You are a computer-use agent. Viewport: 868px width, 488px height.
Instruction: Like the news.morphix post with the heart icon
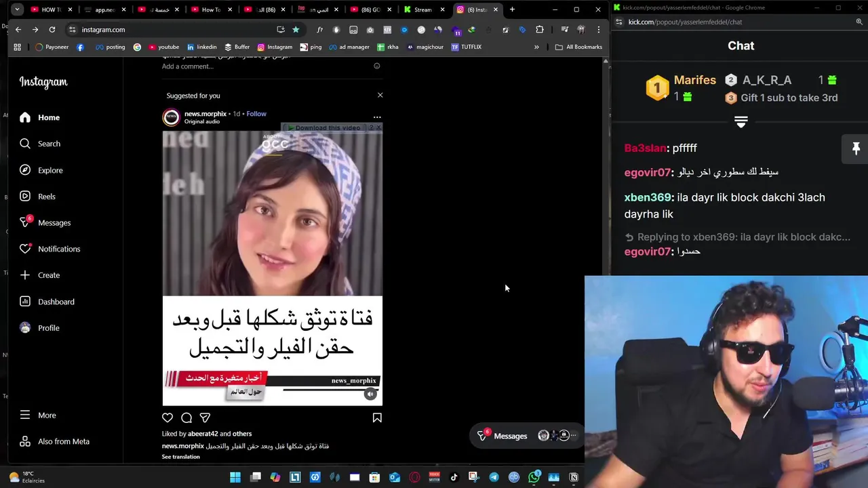(x=167, y=418)
